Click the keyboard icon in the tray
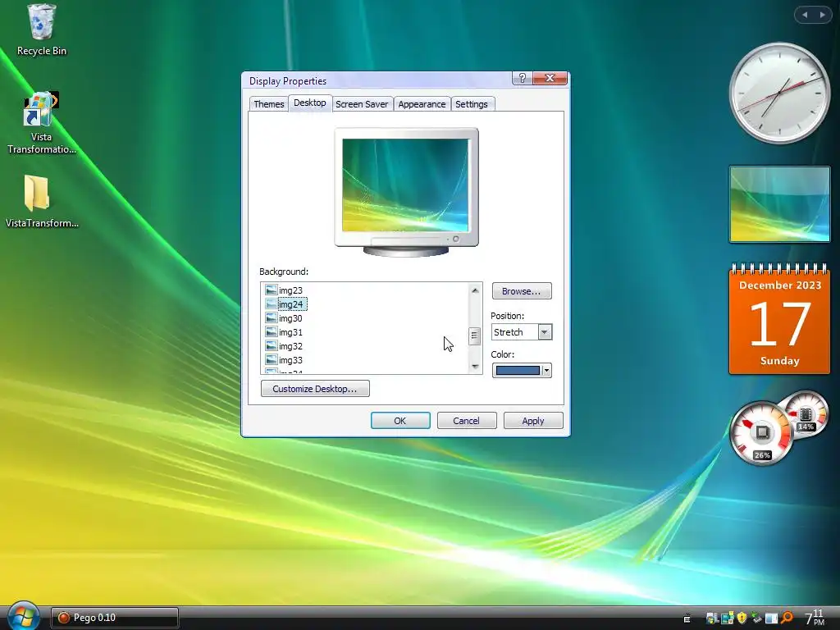Viewport: 840px width, 630px height. [x=687, y=619]
